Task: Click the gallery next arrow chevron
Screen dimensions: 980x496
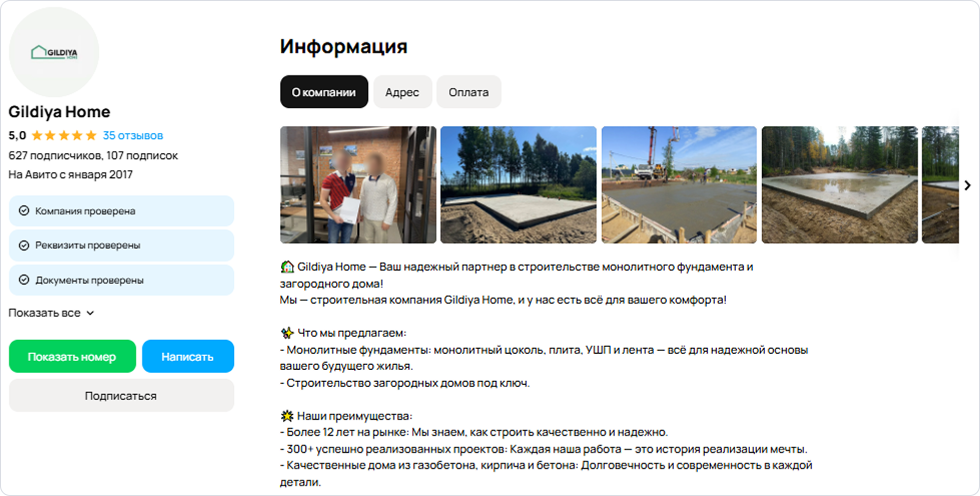Action: pos(967,185)
